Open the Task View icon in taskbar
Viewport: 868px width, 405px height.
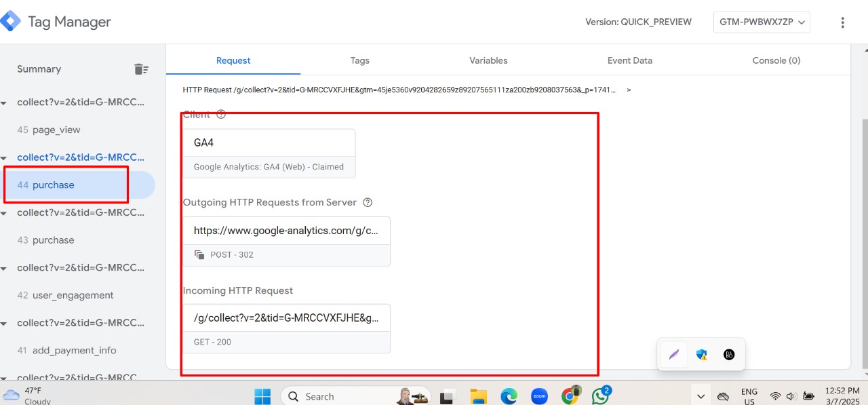(x=447, y=396)
